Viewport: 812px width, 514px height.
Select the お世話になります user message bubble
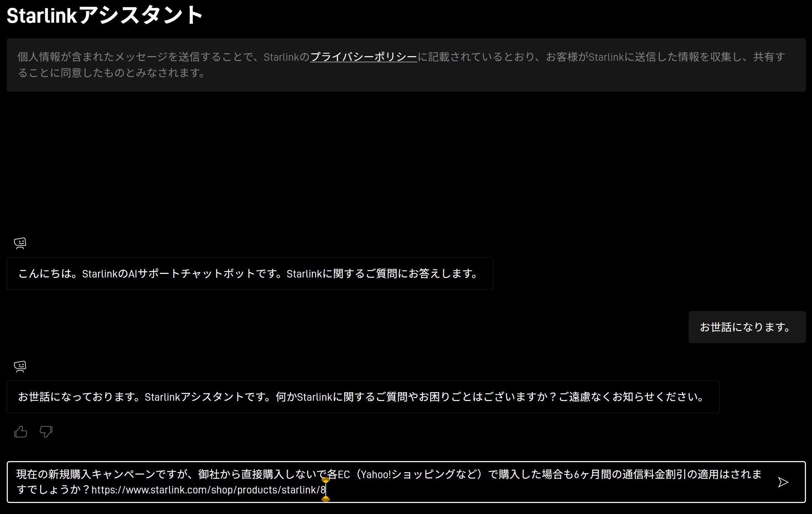[x=747, y=327]
